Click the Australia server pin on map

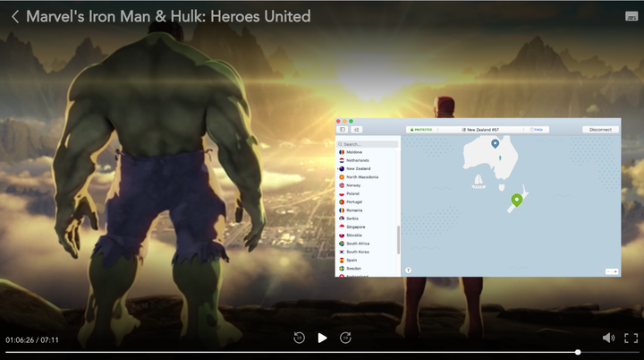495,143
